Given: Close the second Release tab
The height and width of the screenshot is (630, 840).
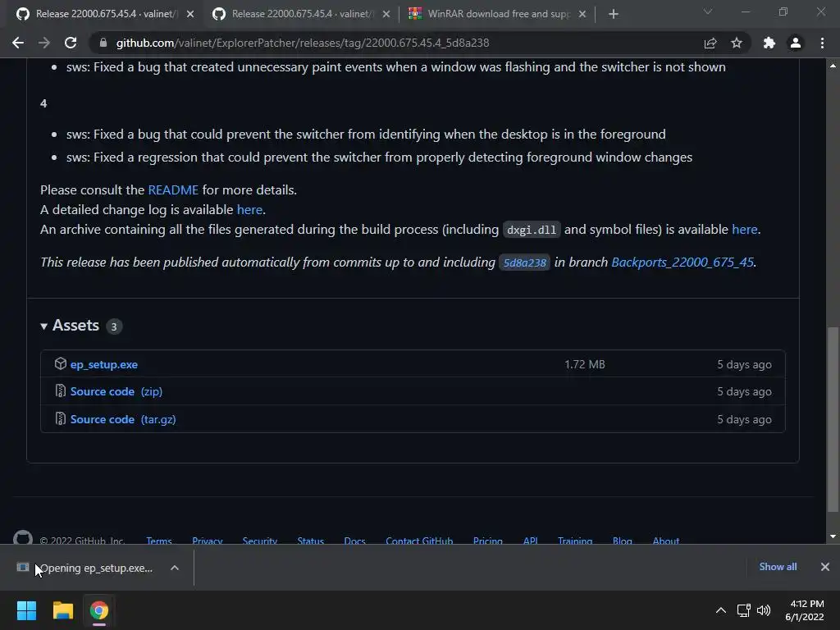Looking at the screenshot, I should coord(386,14).
